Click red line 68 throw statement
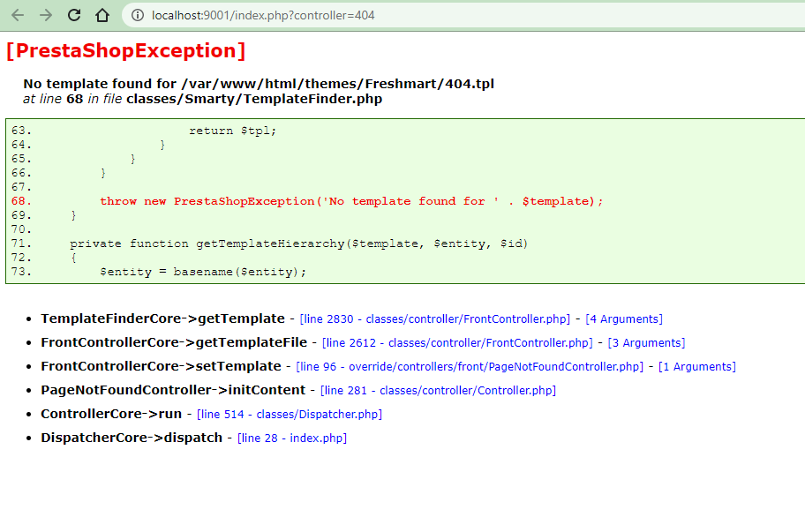The width and height of the screenshot is (805, 532). point(351,201)
